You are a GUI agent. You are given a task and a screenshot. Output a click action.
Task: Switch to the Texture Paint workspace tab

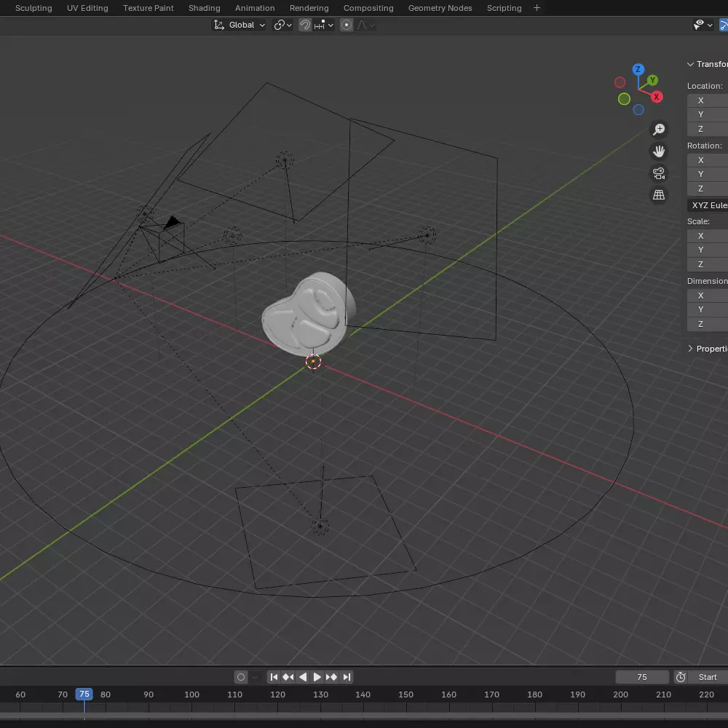148,8
